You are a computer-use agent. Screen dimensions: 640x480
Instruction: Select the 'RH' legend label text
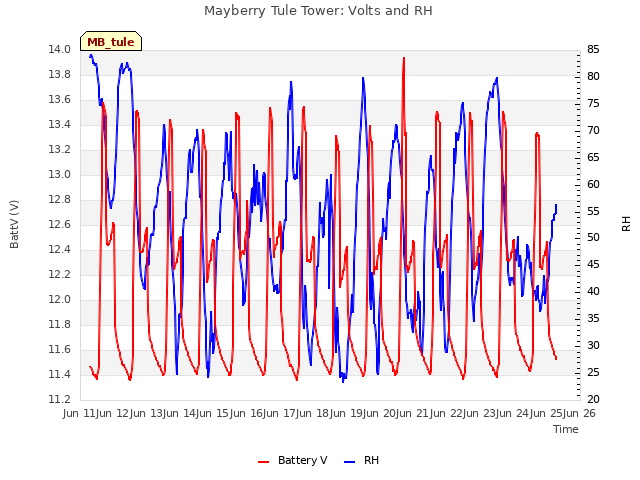tap(371, 460)
